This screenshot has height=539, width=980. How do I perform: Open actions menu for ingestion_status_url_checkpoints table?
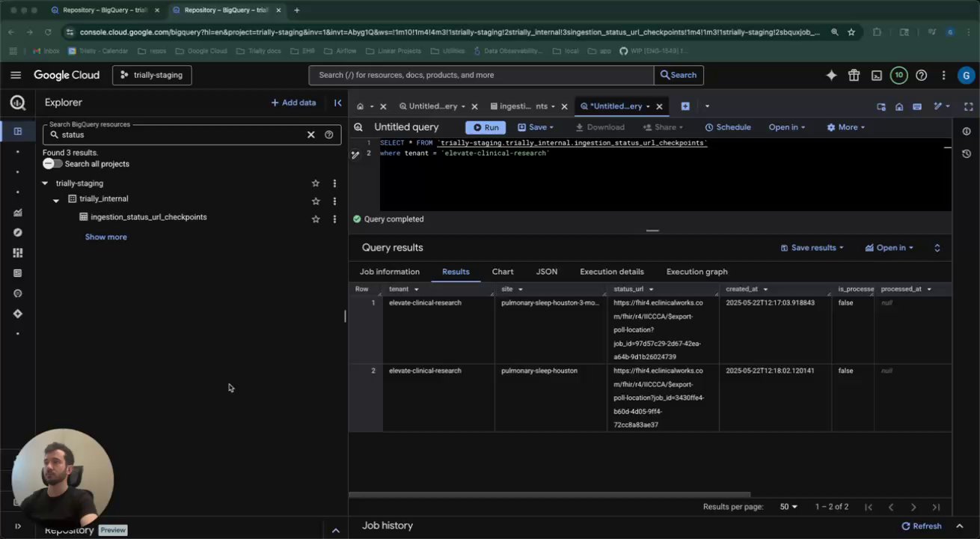(x=334, y=219)
